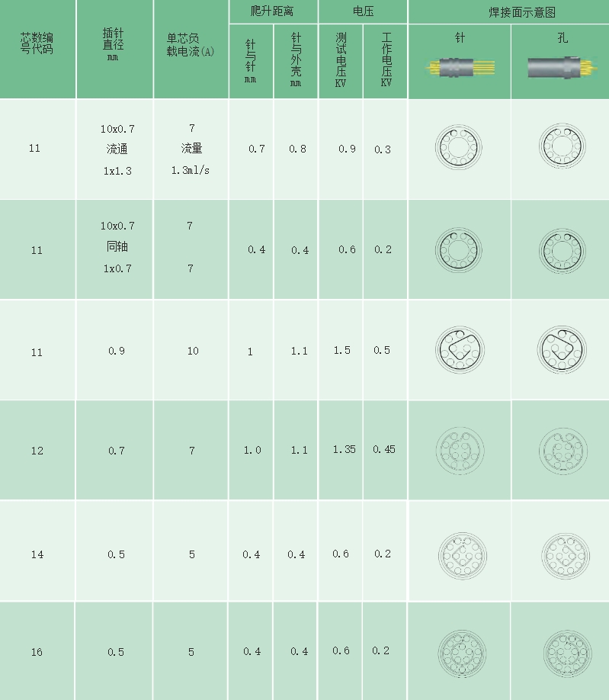Click the 爬升距离 column group header
The image size is (609, 700).
[273, 12]
